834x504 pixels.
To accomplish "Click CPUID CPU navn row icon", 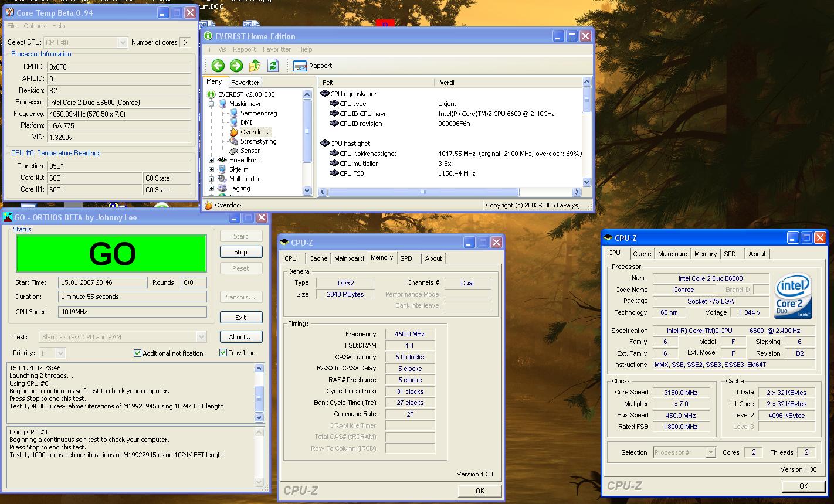I will 334,114.
